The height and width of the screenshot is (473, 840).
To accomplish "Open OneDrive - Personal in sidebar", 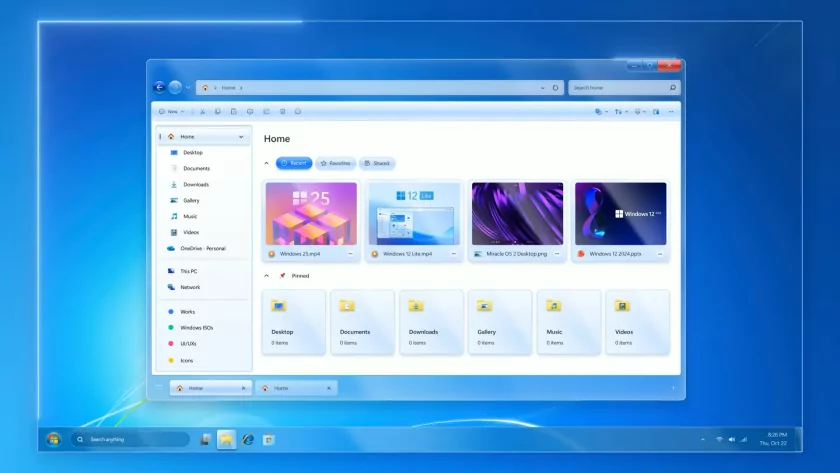I will coord(204,249).
